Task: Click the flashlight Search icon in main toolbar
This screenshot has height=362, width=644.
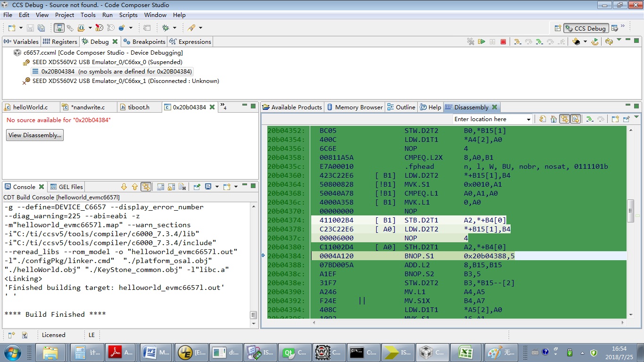Action: click(x=191, y=28)
